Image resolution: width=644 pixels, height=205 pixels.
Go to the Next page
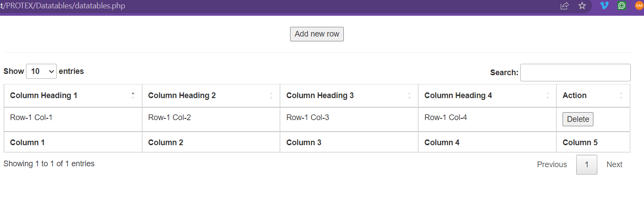[x=614, y=165]
